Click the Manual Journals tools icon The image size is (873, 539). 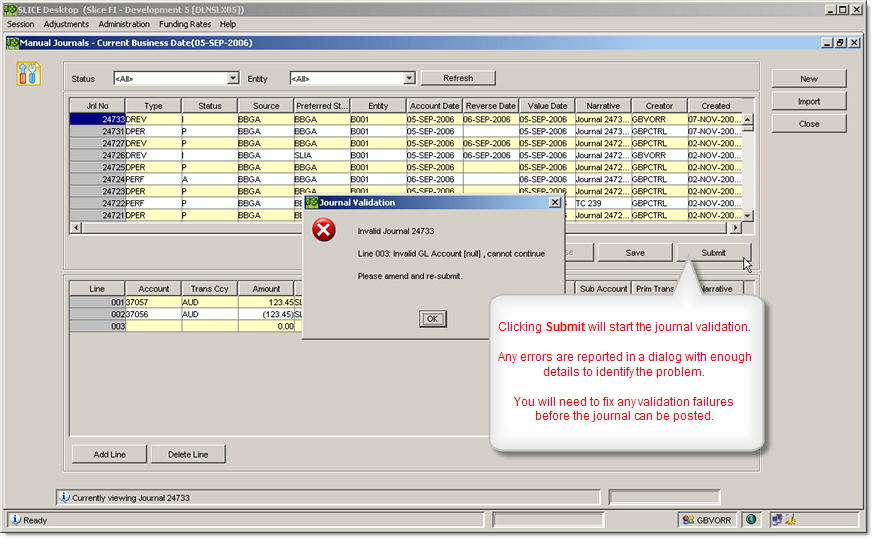[x=29, y=73]
